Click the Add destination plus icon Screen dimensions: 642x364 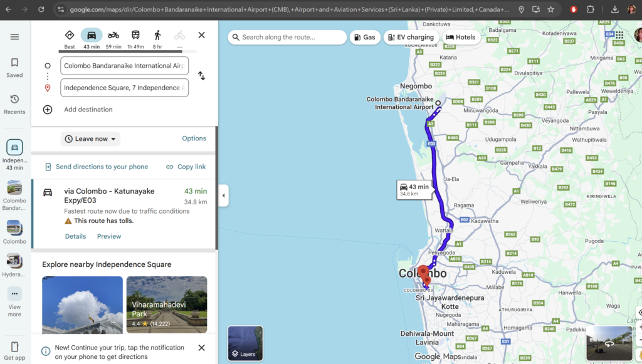click(48, 110)
